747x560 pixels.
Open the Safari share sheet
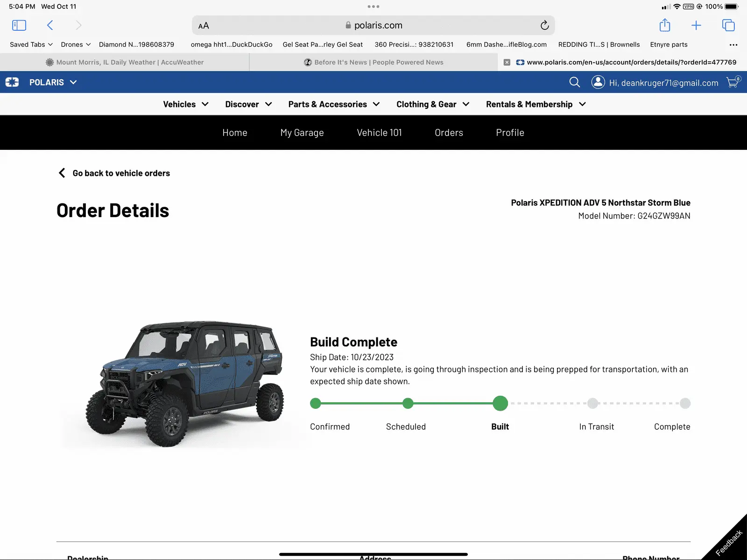[x=665, y=25]
